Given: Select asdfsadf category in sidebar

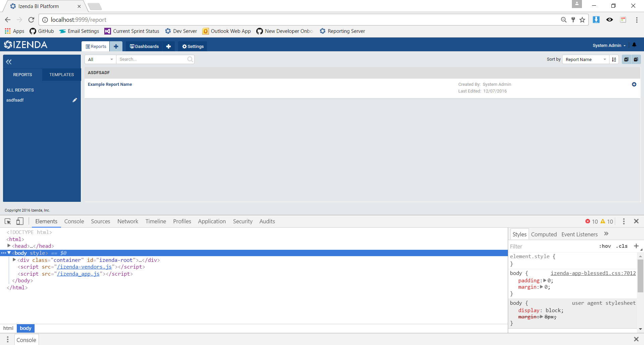Looking at the screenshot, I should [x=15, y=100].
